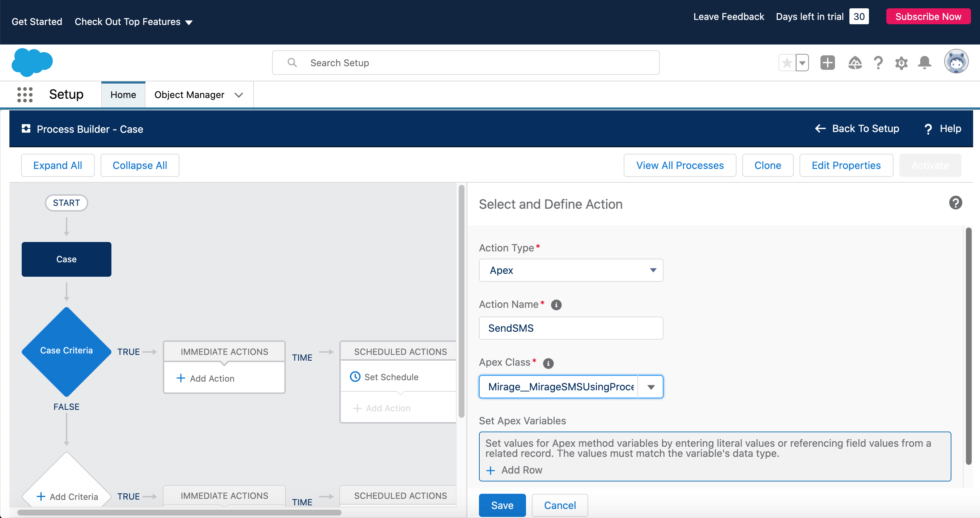Click the first IMMEDIATE ACTIONS header
This screenshot has height=518, width=980.
(224, 352)
